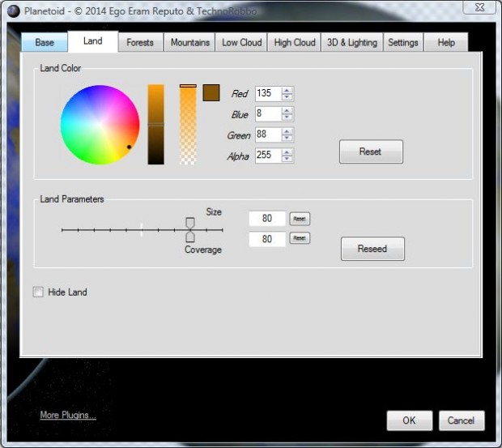
Task: Click the Size and Coverage slider handle
Action: pos(190,229)
